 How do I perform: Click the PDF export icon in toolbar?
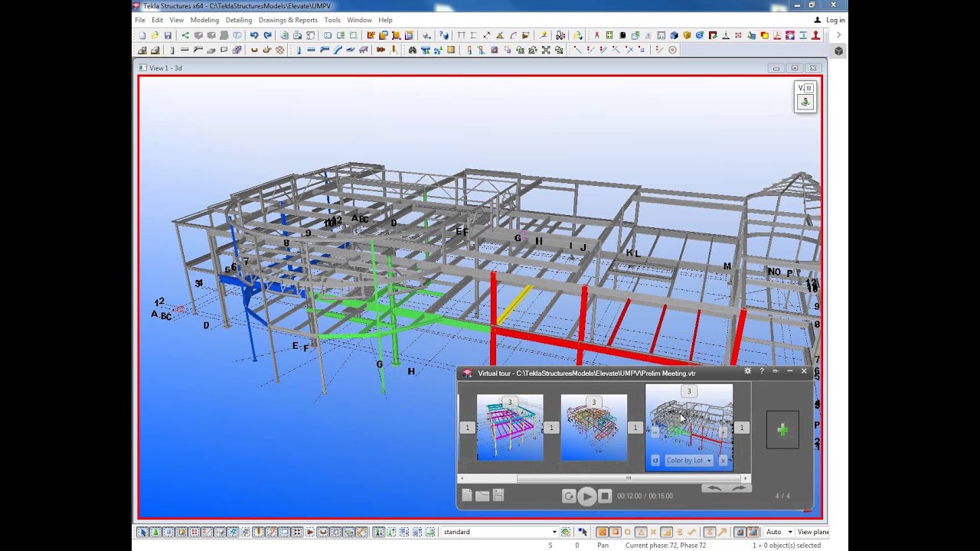(x=777, y=35)
